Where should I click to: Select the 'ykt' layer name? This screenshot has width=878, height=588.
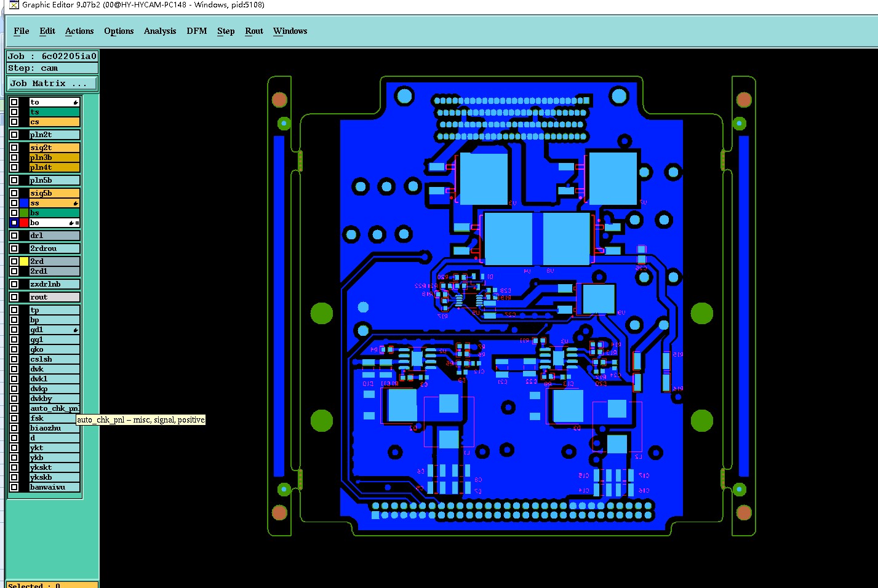coord(55,448)
